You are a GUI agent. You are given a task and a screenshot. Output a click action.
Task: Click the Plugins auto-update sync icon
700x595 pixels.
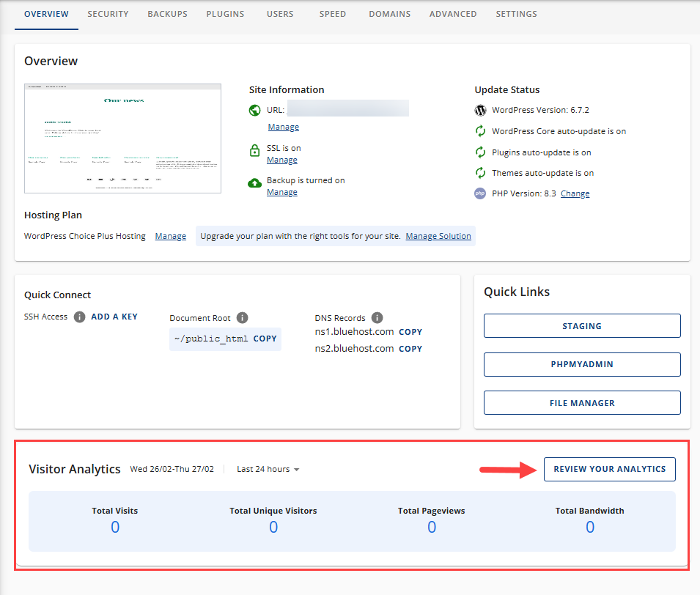tap(480, 152)
